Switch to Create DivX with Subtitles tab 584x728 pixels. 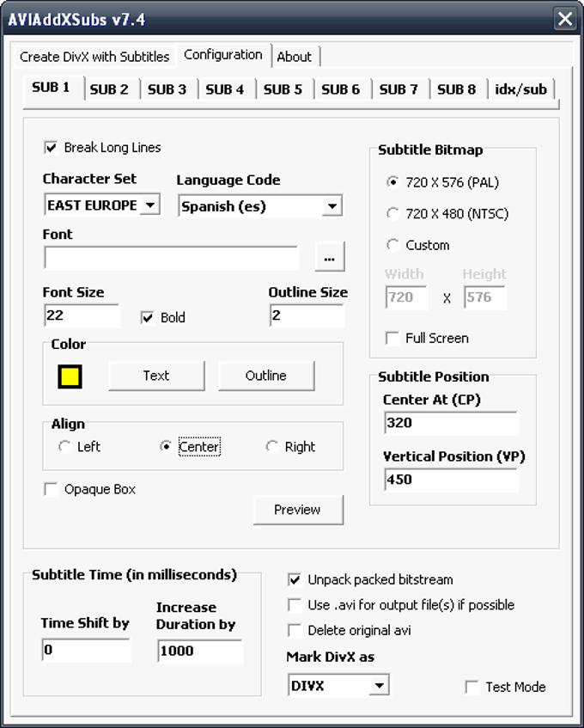click(94, 57)
